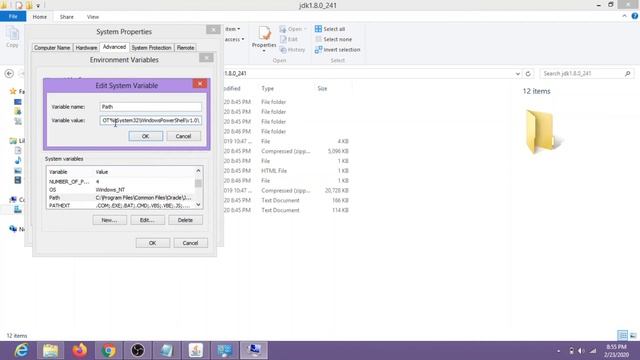
Task: Cancel the Edit System Variable dialog
Action: coord(183,136)
